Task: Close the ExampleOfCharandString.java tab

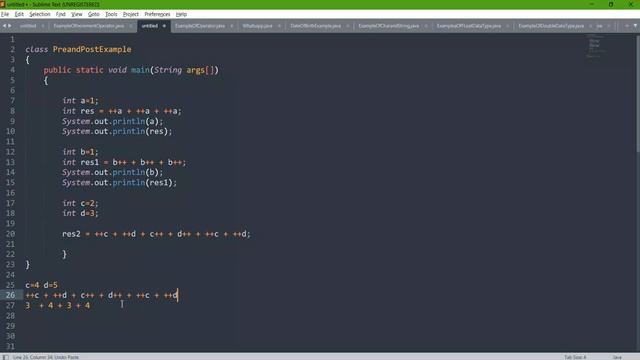Action: click(x=426, y=26)
